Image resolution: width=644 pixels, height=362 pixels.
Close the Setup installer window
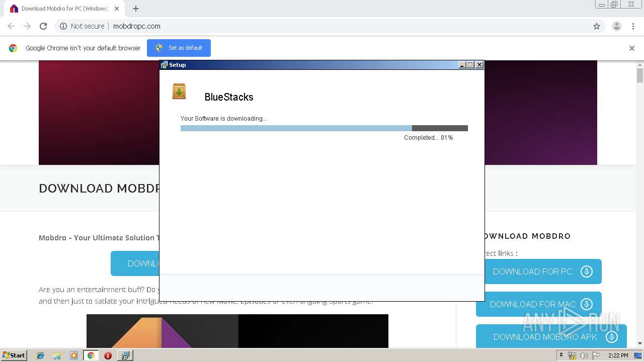(x=479, y=65)
